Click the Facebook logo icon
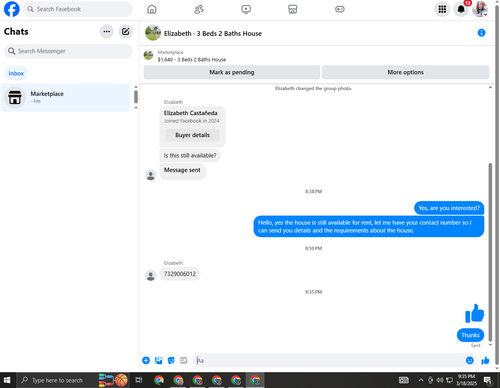The image size is (500, 388). [x=12, y=9]
